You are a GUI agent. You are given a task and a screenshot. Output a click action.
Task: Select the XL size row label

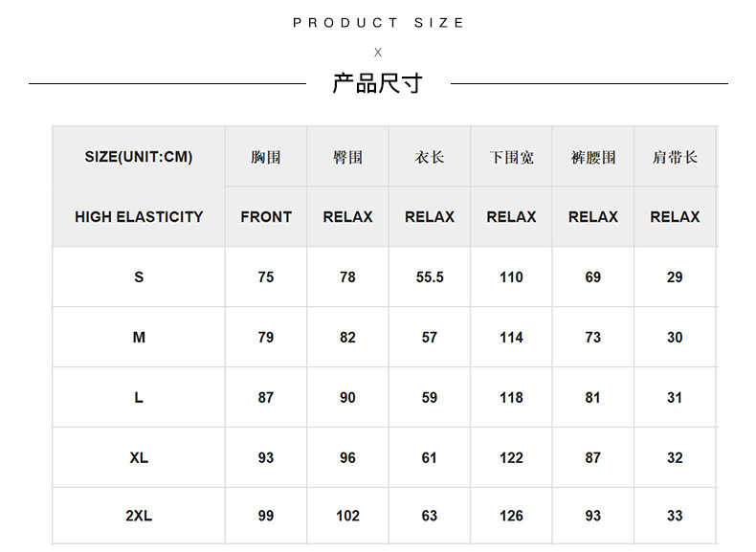(x=139, y=458)
